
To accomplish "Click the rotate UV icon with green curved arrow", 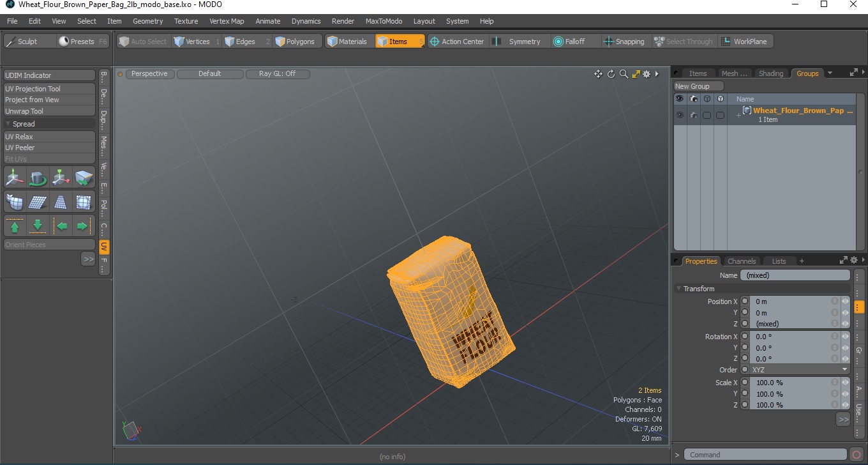I will click(x=38, y=177).
